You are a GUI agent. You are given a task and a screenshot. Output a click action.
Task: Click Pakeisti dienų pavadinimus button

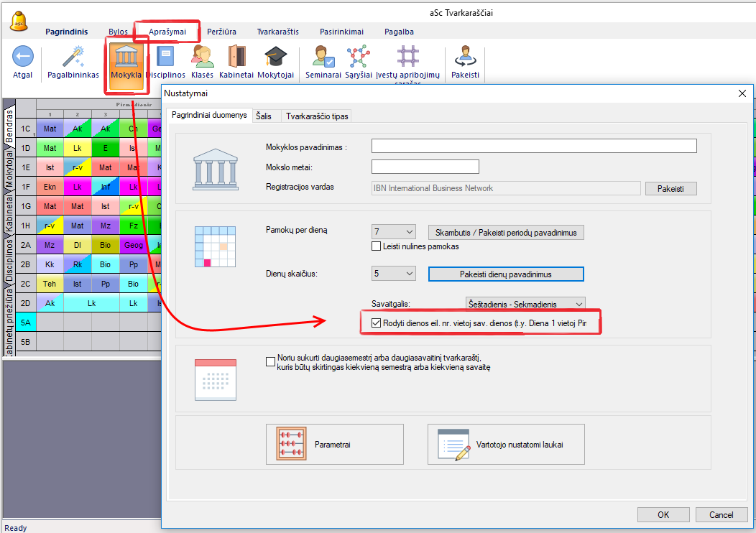coord(506,274)
